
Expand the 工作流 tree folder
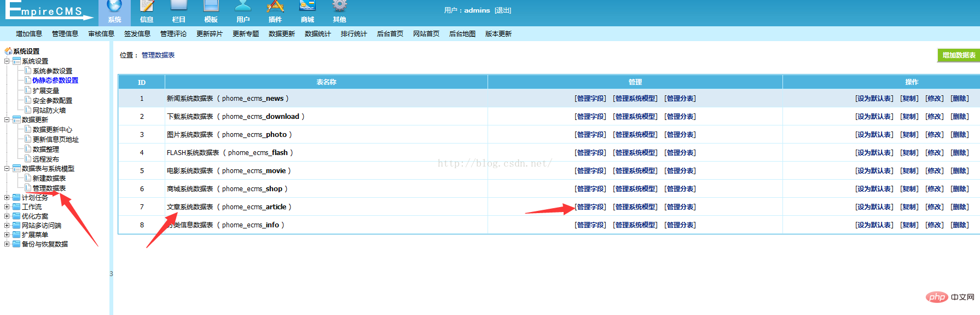(7, 207)
